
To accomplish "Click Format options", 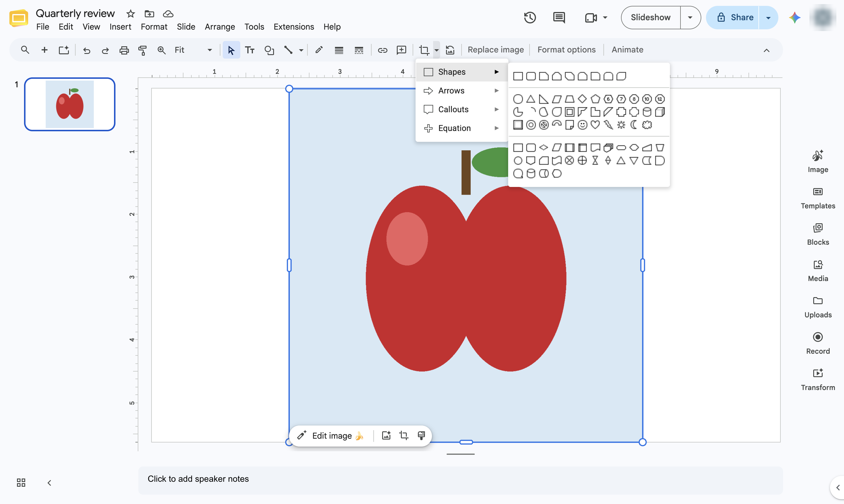I will [x=566, y=50].
